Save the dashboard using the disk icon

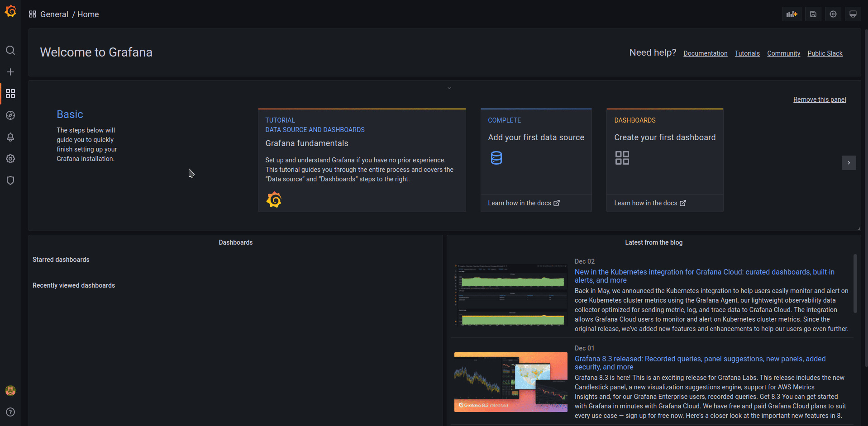[x=812, y=14]
